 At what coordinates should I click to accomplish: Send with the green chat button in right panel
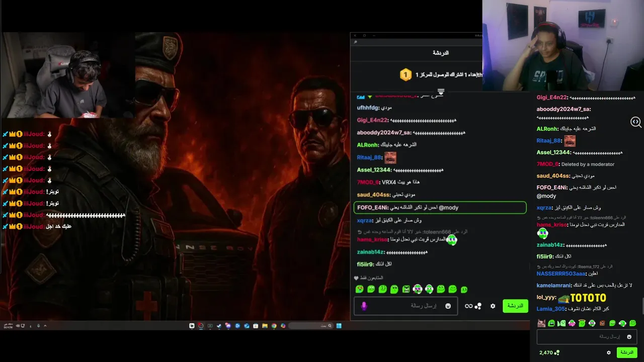tap(627, 352)
